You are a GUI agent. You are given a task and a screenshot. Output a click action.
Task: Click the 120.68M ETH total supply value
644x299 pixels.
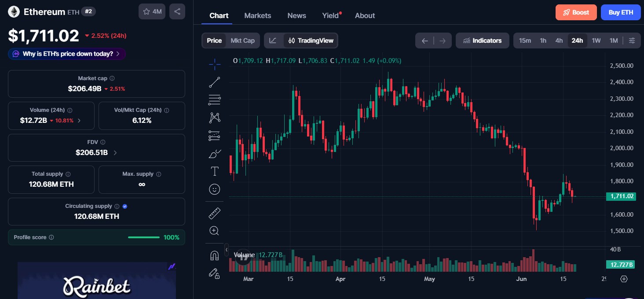pos(51,184)
